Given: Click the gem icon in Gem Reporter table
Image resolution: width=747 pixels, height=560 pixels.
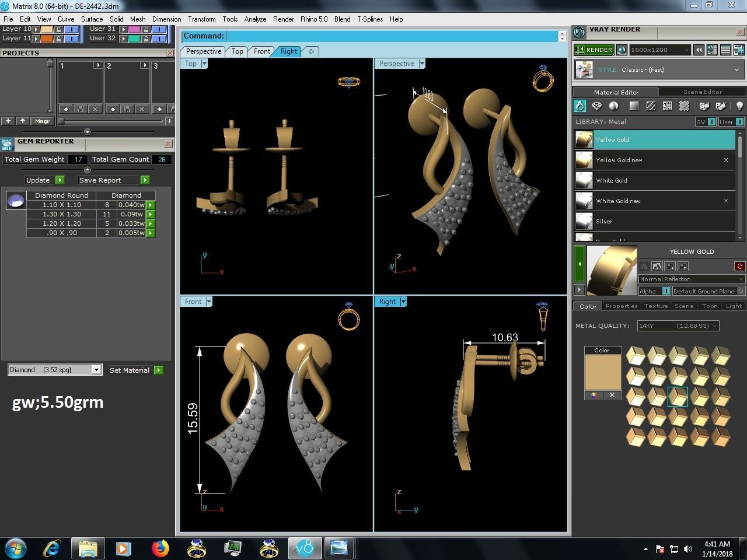Looking at the screenshot, I should (x=16, y=200).
